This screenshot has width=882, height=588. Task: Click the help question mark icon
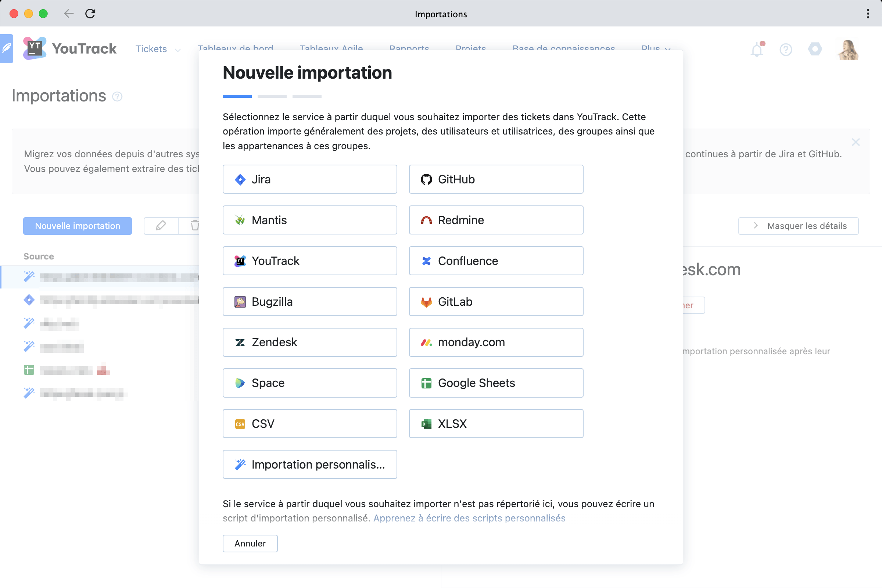click(x=786, y=50)
